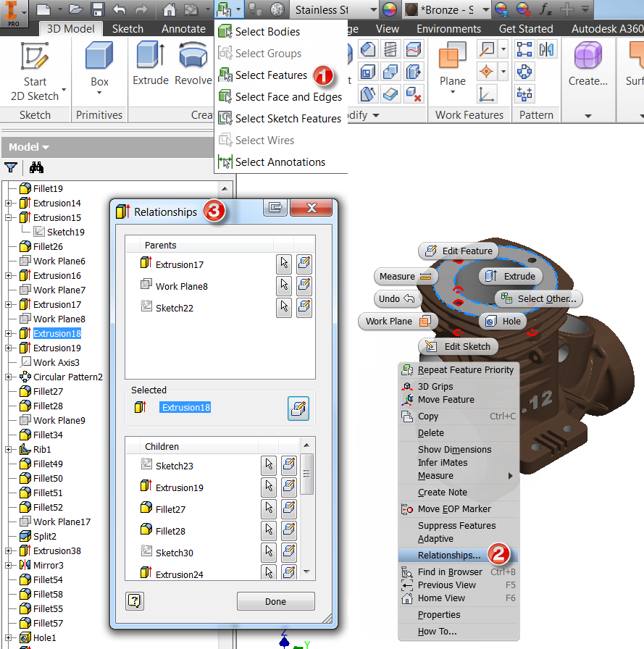The image size is (644, 649).
Task: Click the mirror pattern icon
Action: 546,50
